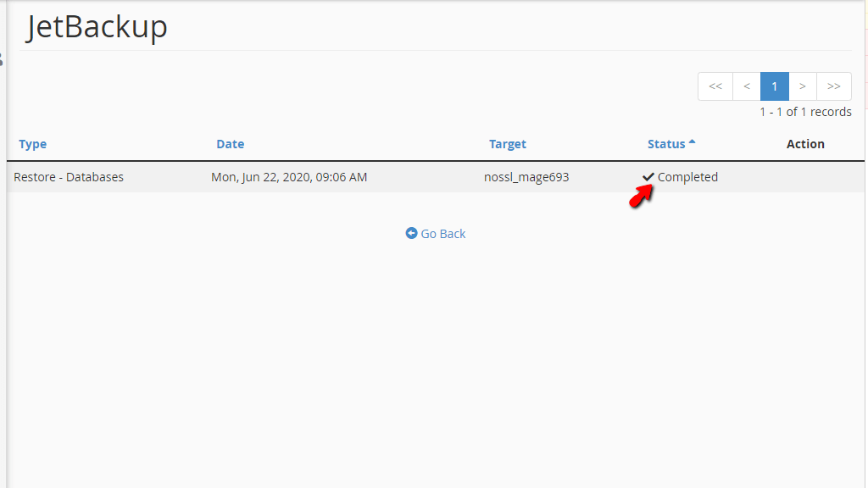Sort table by Target column

click(x=508, y=144)
